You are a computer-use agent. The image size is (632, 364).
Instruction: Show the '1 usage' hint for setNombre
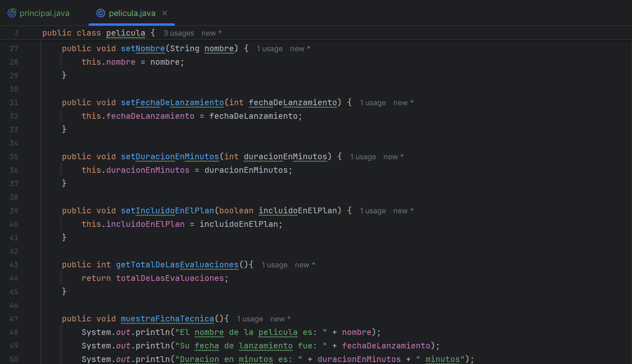tap(270, 49)
